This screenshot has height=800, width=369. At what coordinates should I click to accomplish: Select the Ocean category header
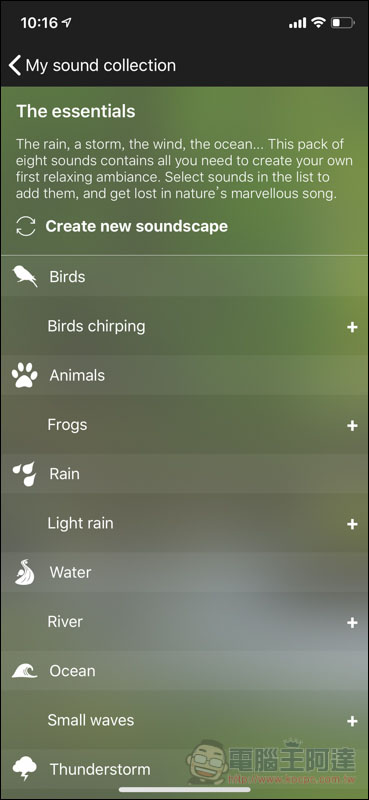tap(184, 670)
